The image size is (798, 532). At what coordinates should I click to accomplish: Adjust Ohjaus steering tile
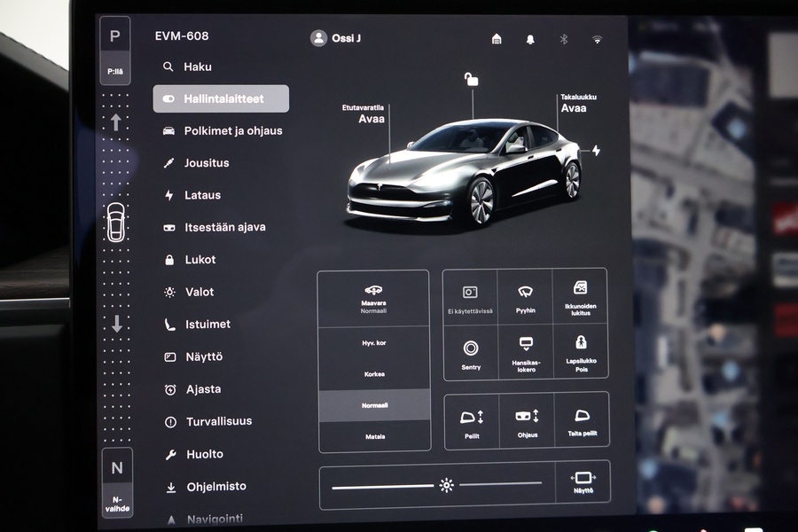528,421
